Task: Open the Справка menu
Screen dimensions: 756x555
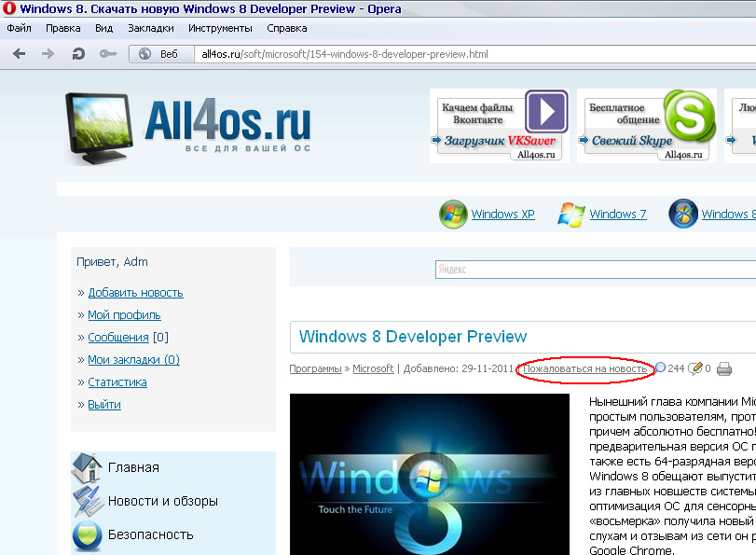Action: tap(287, 28)
